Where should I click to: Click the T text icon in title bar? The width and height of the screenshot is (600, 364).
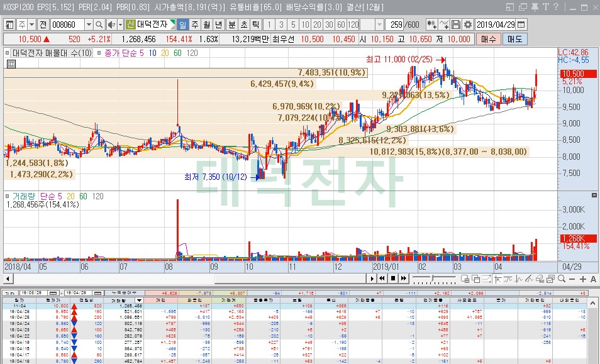(546, 7)
